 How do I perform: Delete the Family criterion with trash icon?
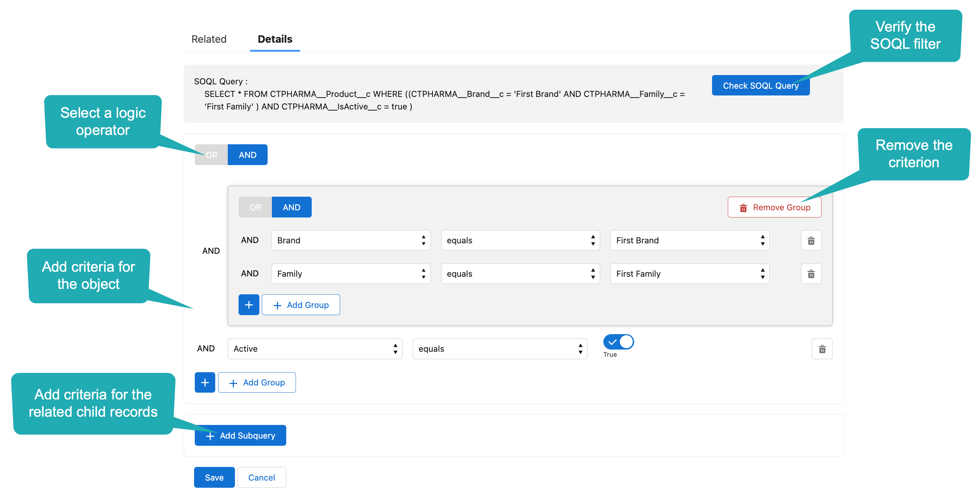pos(811,273)
